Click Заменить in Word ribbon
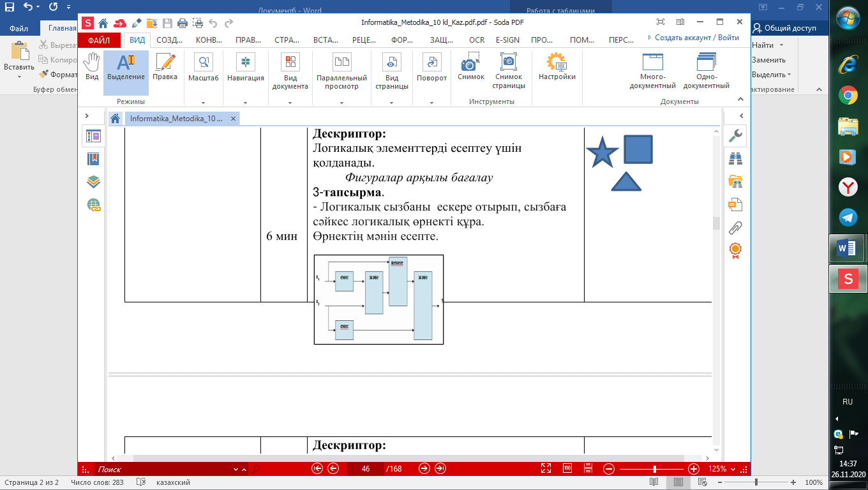This screenshot has width=868, height=490. pos(768,60)
